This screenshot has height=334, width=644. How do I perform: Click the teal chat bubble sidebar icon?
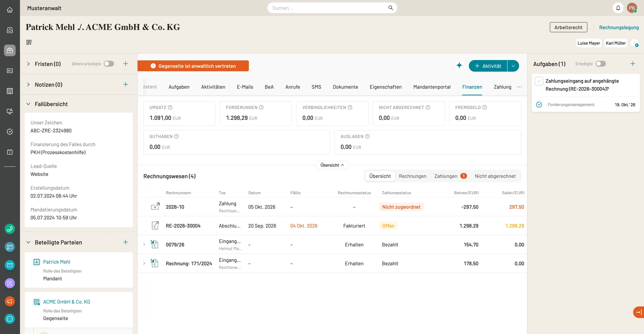(x=10, y=319)
